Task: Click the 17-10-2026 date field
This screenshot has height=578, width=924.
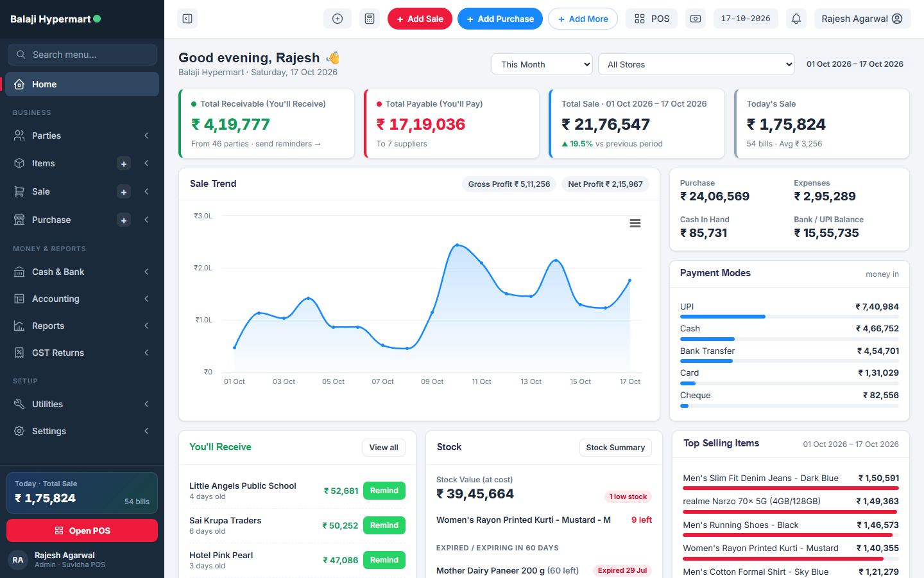Action: coord(746,19)
